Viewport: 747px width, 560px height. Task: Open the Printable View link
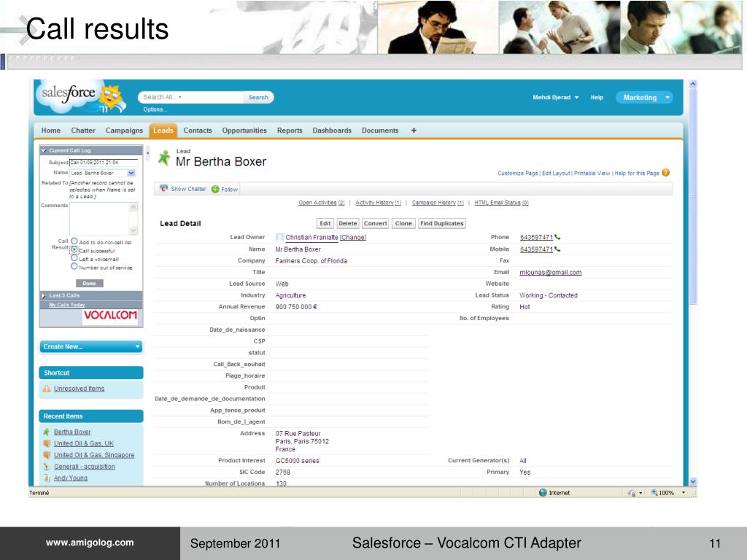click(592, 174)
